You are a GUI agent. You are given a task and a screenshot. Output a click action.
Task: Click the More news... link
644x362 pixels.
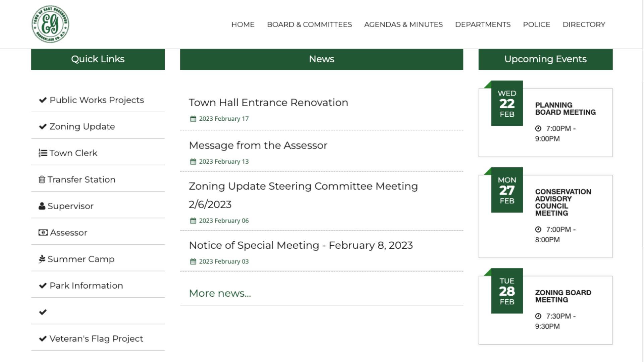[220, 293]
